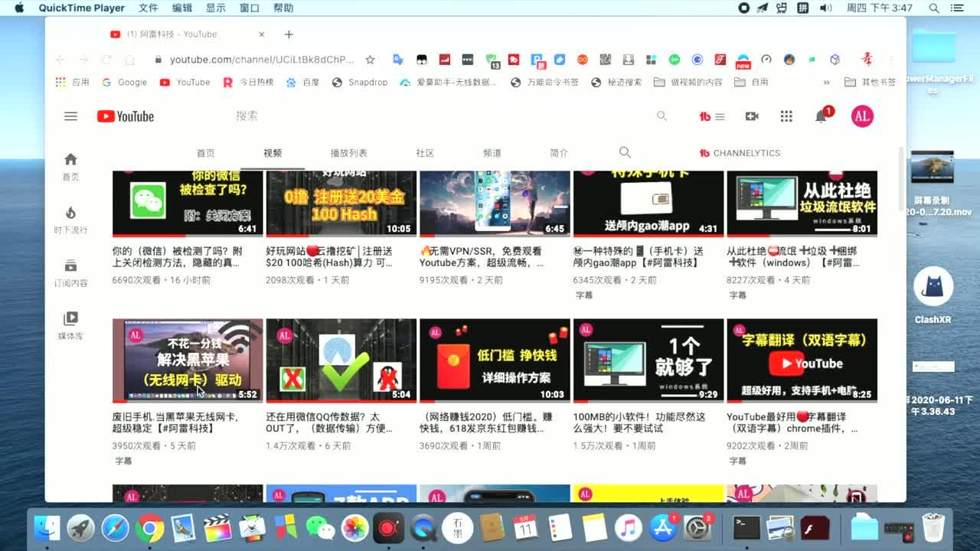The height and width of the screenshot is (551, 980).
Task: Open the 字幕翻译 双语字幕 video thumbnail
Action: pos(802,360)
